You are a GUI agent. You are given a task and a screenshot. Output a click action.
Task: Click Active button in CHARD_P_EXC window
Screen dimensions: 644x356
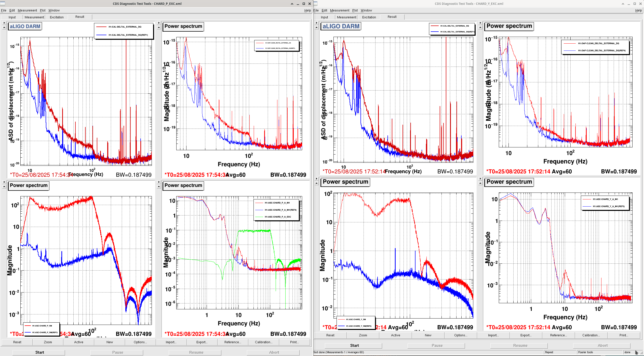[x=79, y=342]
